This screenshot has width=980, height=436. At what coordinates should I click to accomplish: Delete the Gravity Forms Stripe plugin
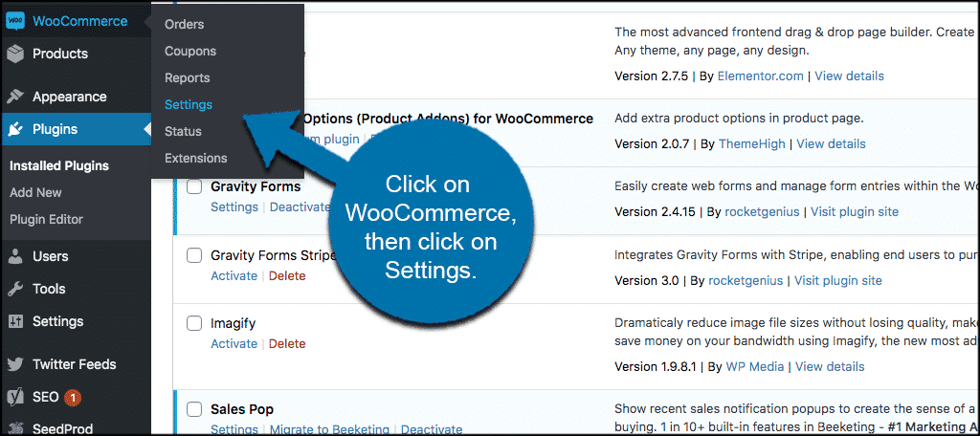pos(287,275)
